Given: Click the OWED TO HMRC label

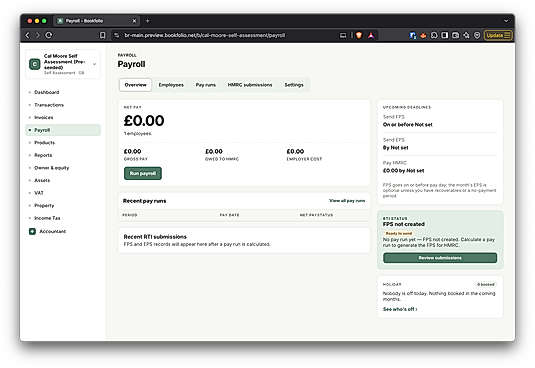Looking at the screenshot, I should (x=222, y=159).
